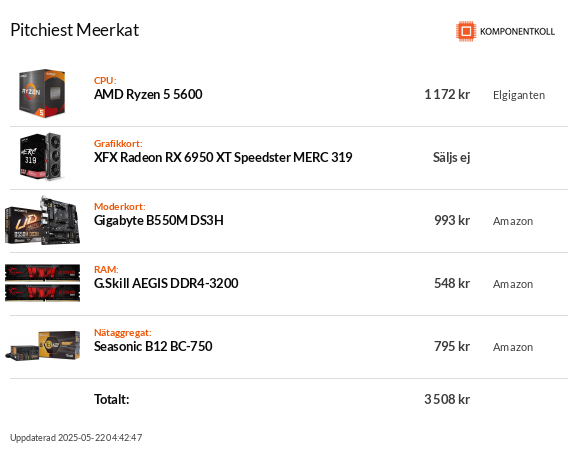Select the G.Skill AEGIS DDR4-3200 name
Image resolution: width=577 pixels, height=451 pixels.
pyautogui.click(x=166, y=283)
